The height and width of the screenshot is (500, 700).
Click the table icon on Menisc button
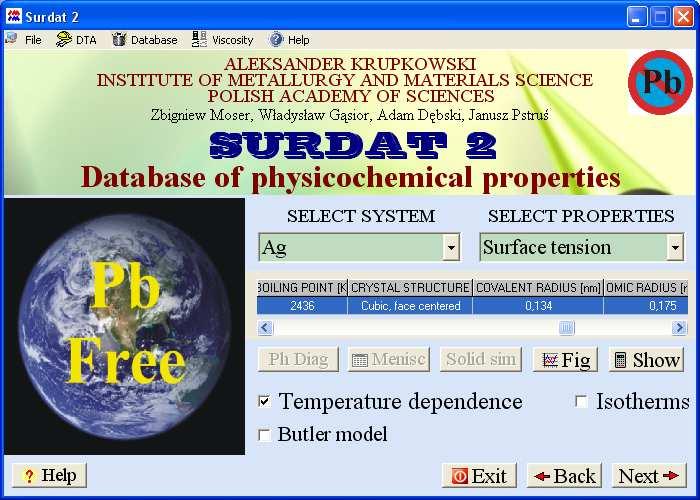click(360, 360)
